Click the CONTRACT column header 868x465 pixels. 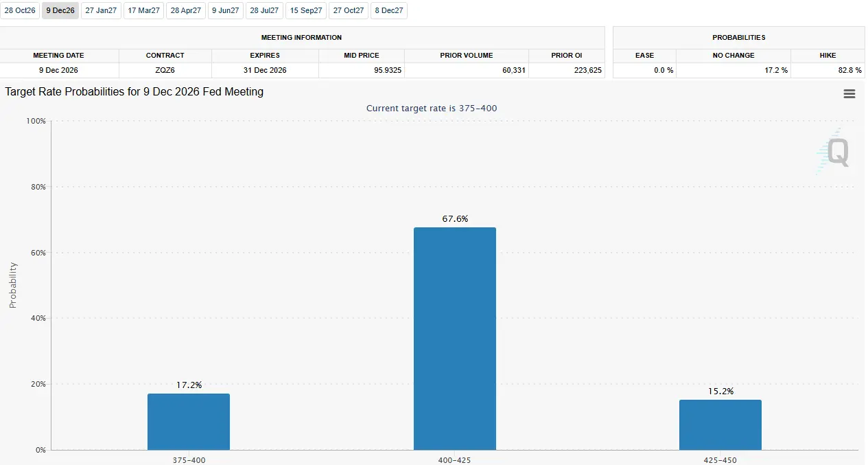click(165, 55)
